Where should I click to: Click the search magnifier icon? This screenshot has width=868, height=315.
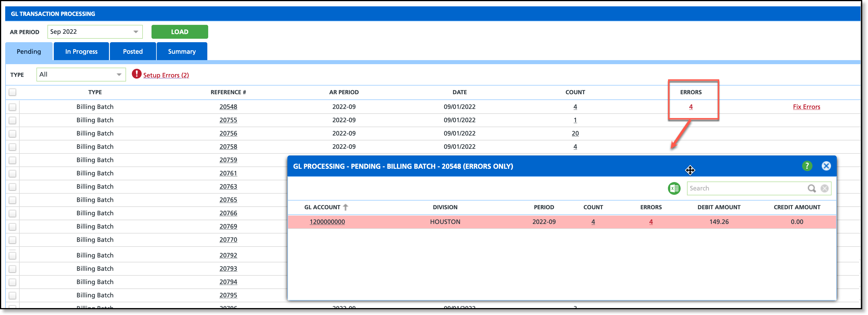tap(811, 188)
